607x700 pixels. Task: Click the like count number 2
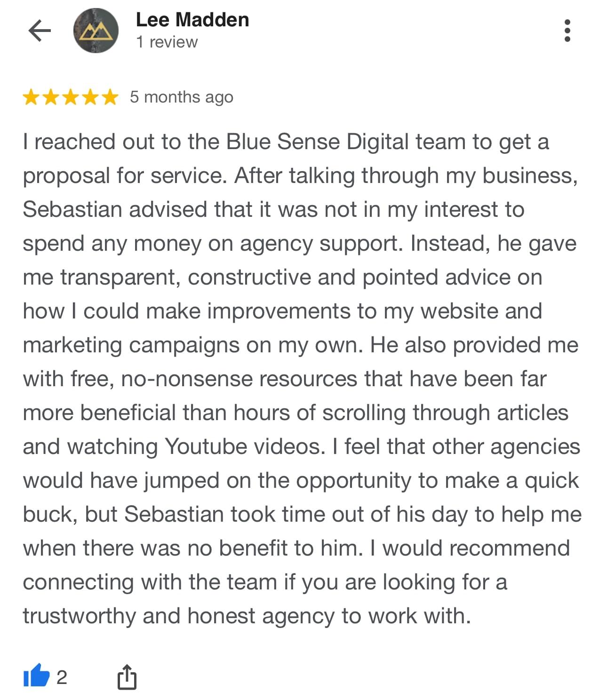(62, 678)
